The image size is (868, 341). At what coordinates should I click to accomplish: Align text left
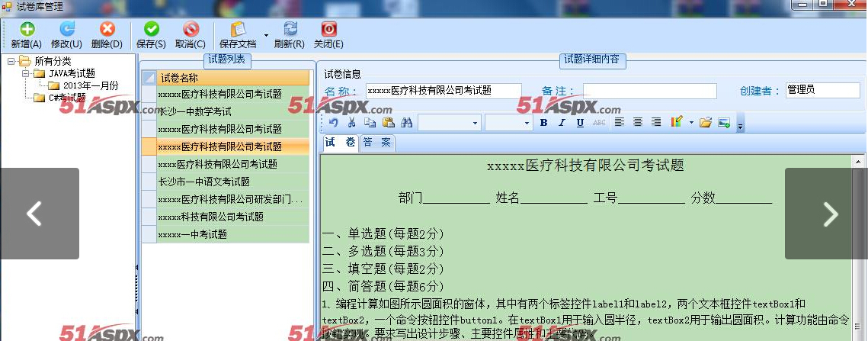click(620, 122)
